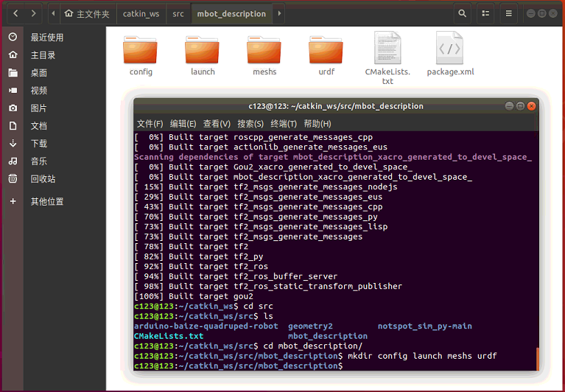Click cyan 'CMakeLists.txt' in terminal listing
Viewport: 565px width, 392px height.
169,336
